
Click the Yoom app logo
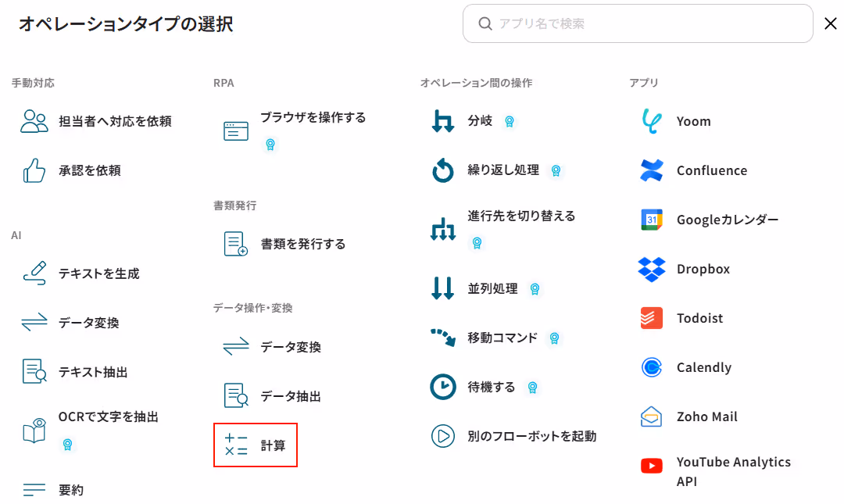652,121
